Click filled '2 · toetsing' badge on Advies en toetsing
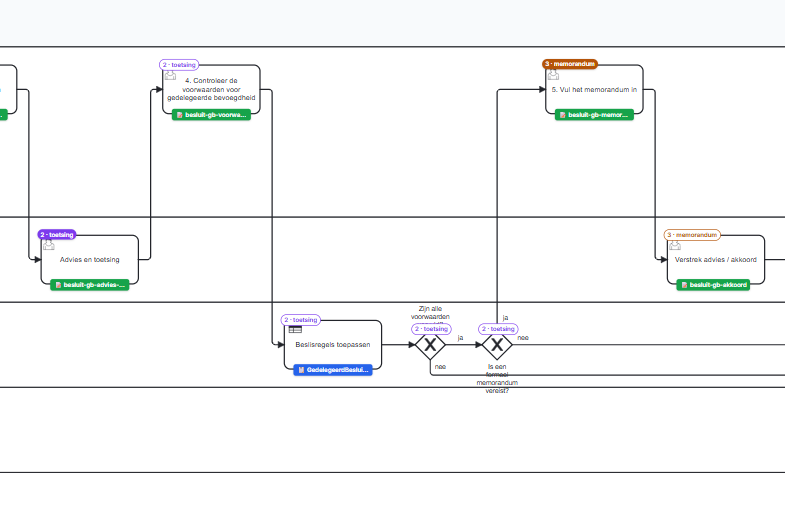This screenshot has width=785, height=509. click(57, 235)
